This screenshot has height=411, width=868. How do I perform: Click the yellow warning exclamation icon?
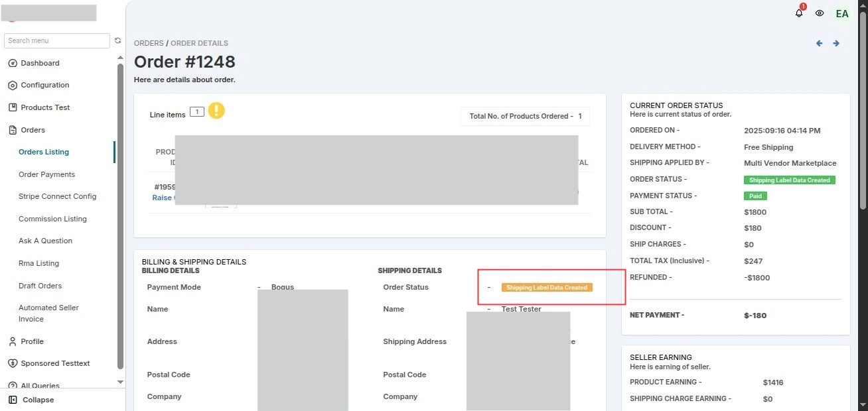[x=216, y=111]
